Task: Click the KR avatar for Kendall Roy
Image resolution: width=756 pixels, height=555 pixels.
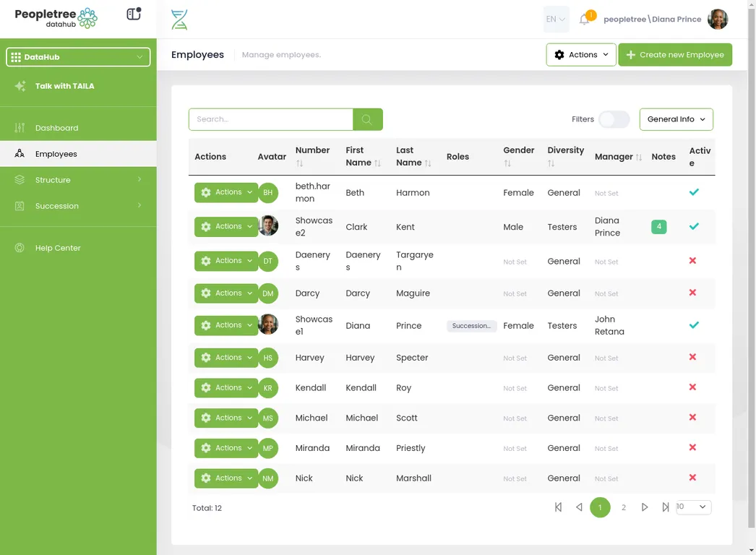Action: click(x=268, y=388)
